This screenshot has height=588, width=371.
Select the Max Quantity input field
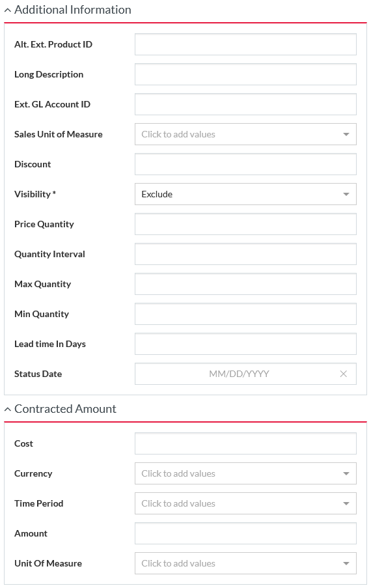[245, 285]
